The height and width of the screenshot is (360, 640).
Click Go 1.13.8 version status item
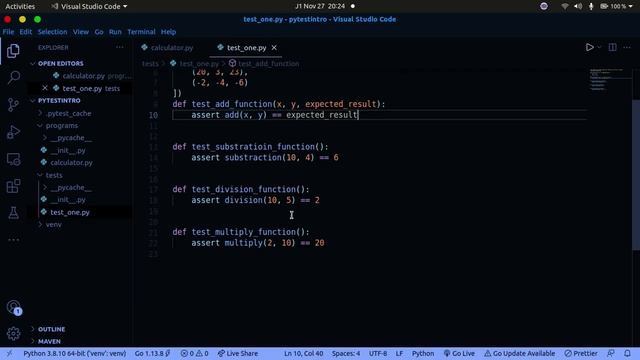point(152,353)
